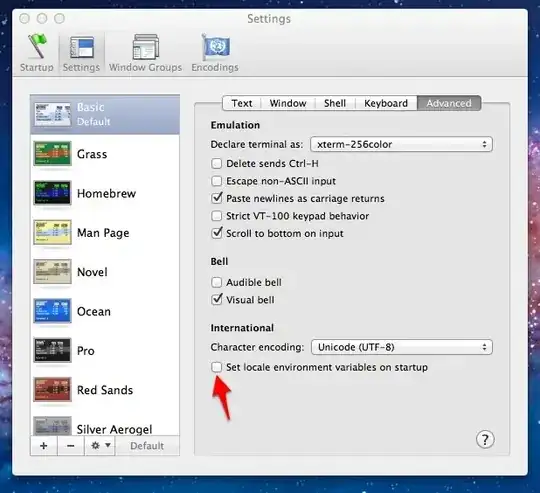
Task: Add a new profile with plus button
Action: point(44,446)
